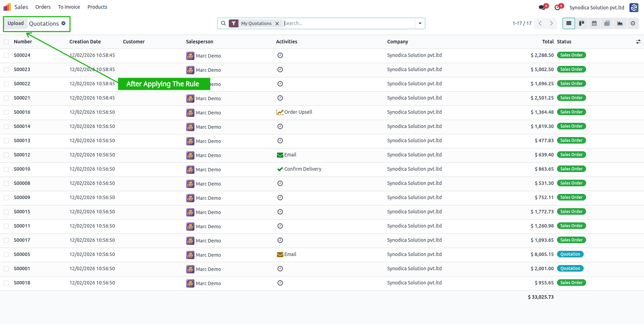Screen dimensions: 644x324
Task: Click the Quotation status badge of S00001
Action: pyautogui.click(x=570, y=268)
